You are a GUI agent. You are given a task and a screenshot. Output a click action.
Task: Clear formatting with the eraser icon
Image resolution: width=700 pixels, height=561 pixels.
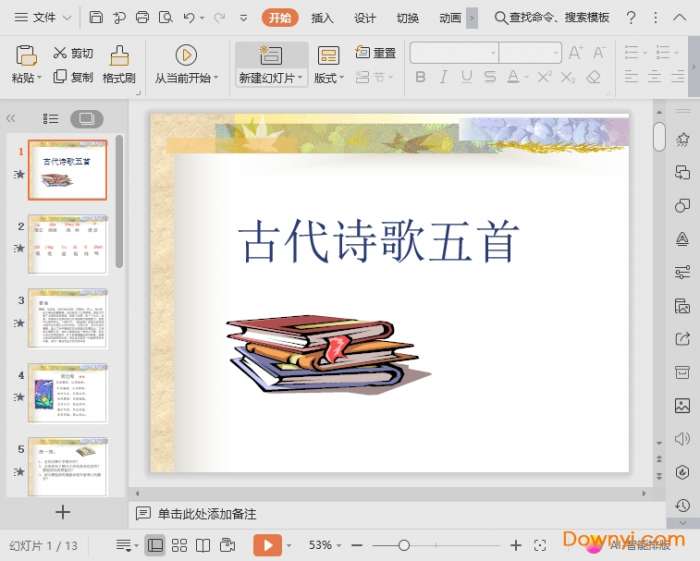(x=593, y=77)
